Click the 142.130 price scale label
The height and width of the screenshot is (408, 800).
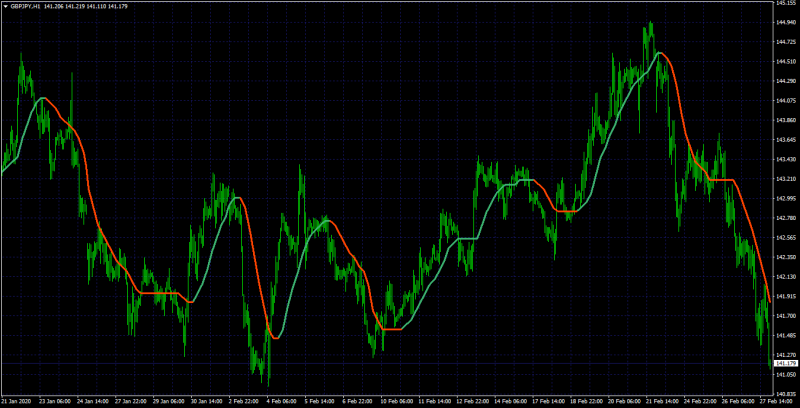[x=786, y=276]
